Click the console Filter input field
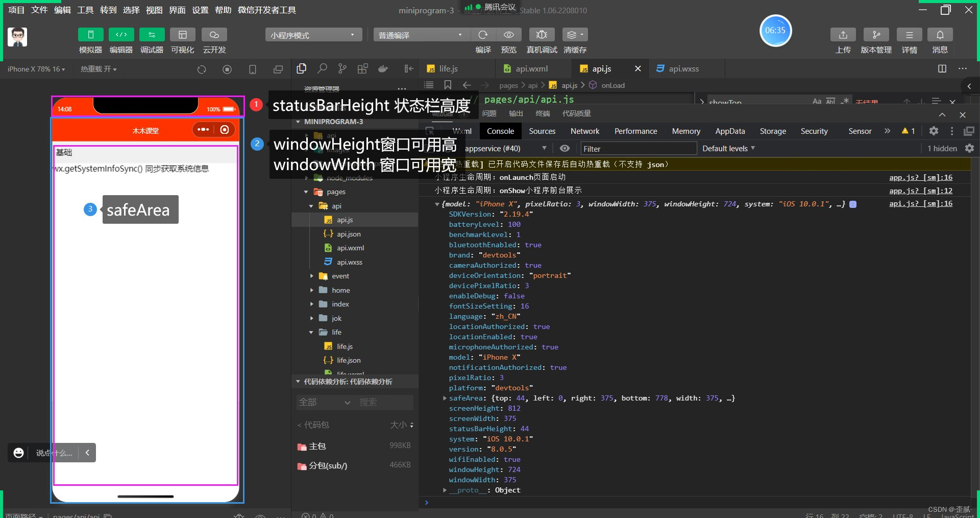This screenshot has height=518, width=980. pyautogui.click(x=639, y=149)
